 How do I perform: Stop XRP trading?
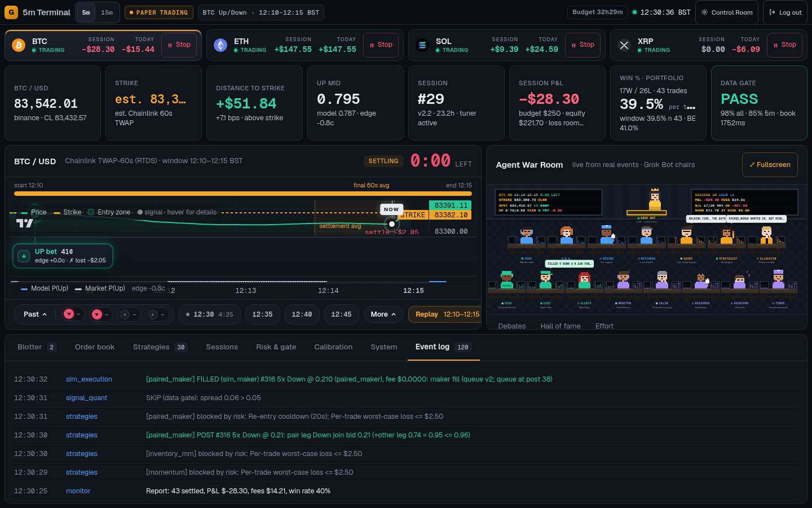785,45
